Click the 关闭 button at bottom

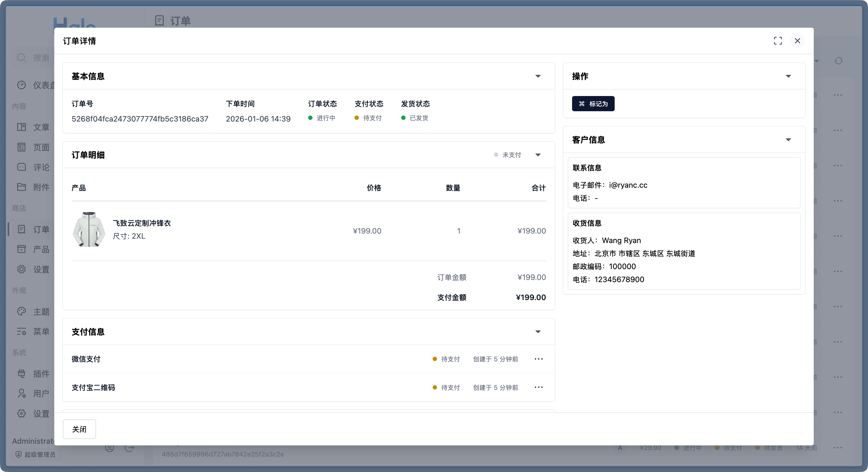(79, 429)
